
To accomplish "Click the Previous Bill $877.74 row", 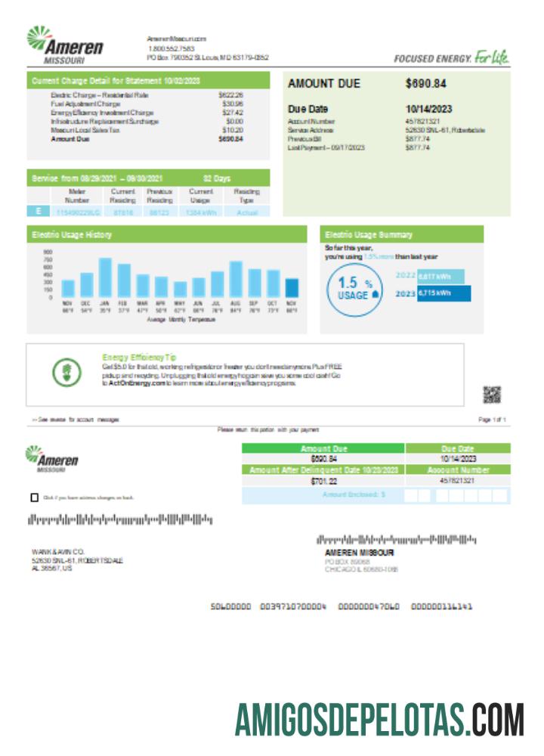I will point(358,139).
